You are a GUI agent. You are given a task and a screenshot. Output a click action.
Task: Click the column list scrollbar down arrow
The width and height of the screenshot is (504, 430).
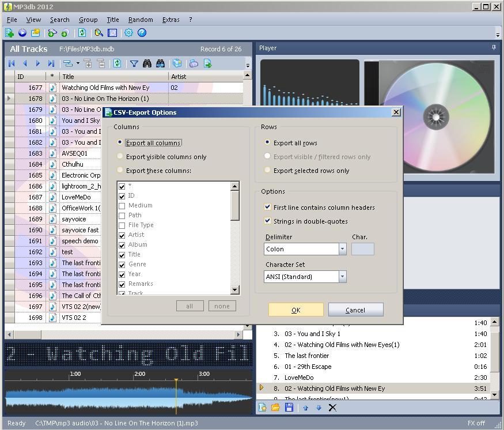pos(235,290)
